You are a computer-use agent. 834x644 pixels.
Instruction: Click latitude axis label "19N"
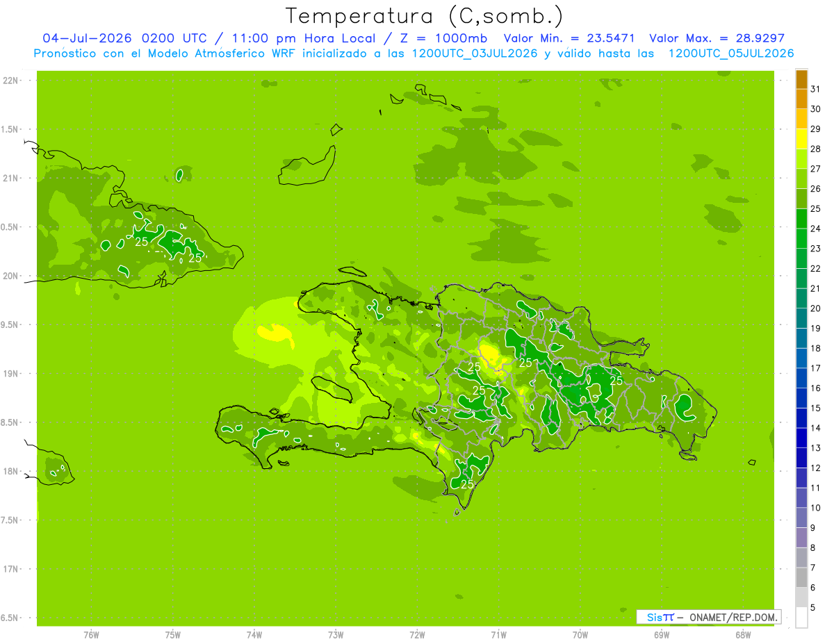11,374
